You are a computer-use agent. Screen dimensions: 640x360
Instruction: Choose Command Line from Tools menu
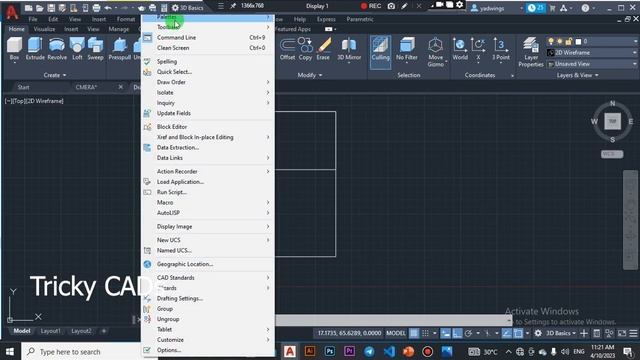(x=208, y=38)
